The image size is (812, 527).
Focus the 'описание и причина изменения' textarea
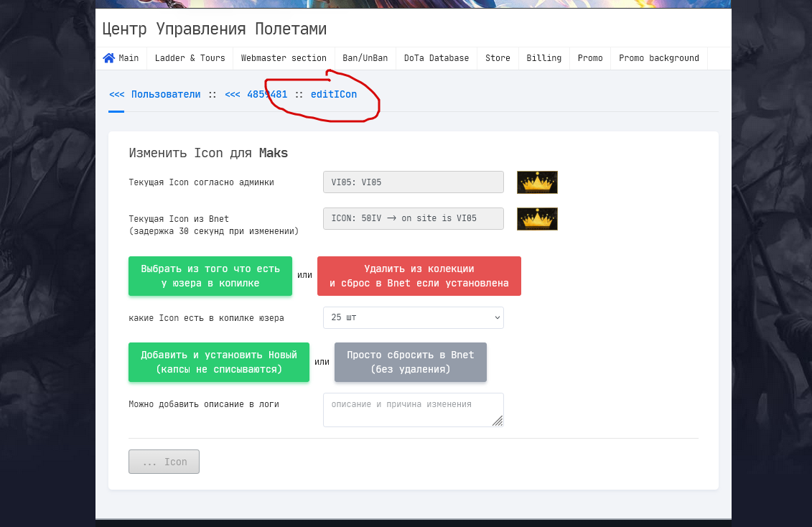click(x=414, y=409)
